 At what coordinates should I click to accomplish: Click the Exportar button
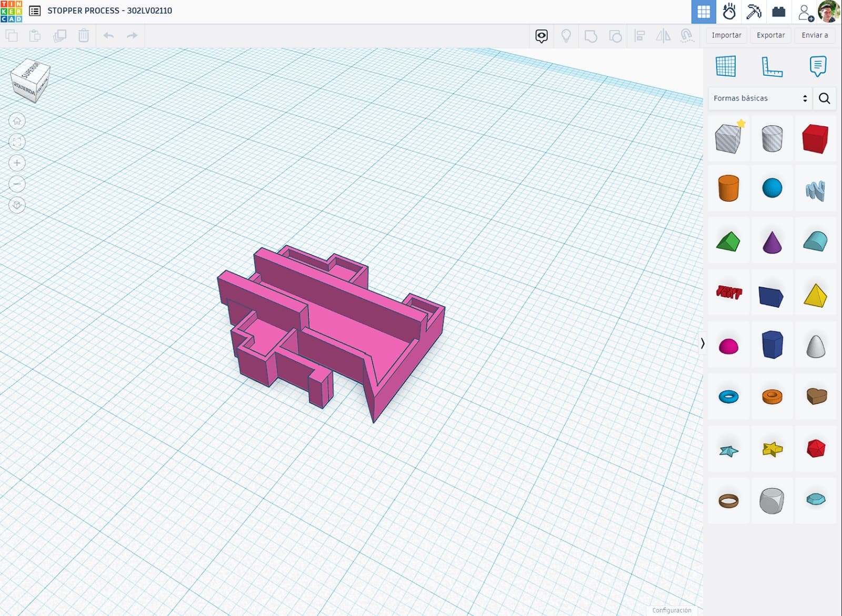(770, 35)
